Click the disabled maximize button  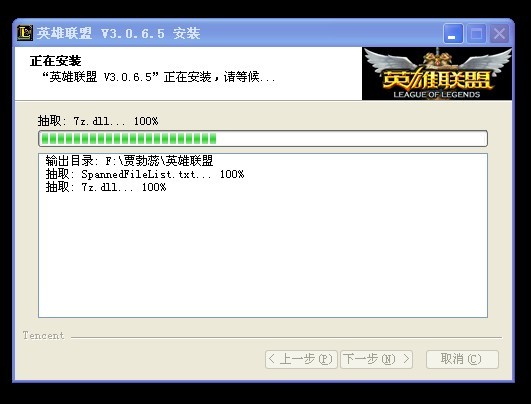476,33
